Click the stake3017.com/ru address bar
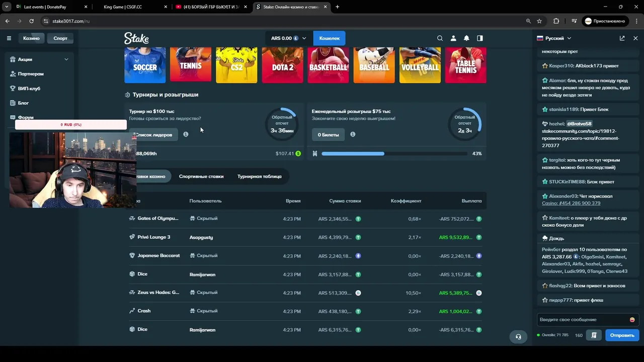Viewport: 644px width, 362px height. pyautogui.click(x=282, y=21)
